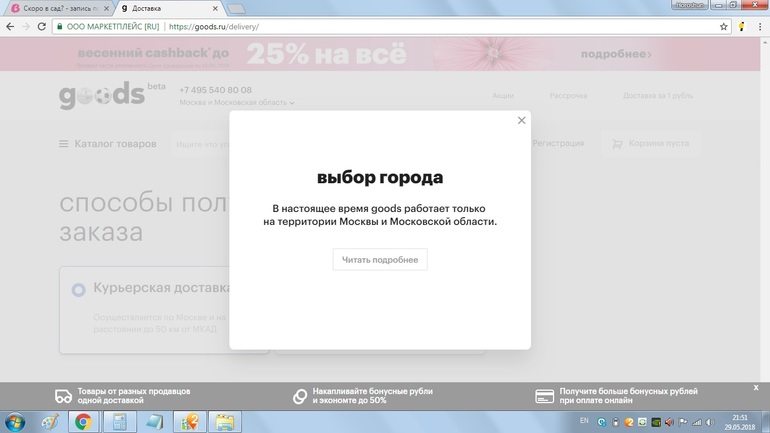This screenshot has height=433, width=770.
Task: Open the 'Каталог товаров' hamburger menu
Action: pos(64,144)
